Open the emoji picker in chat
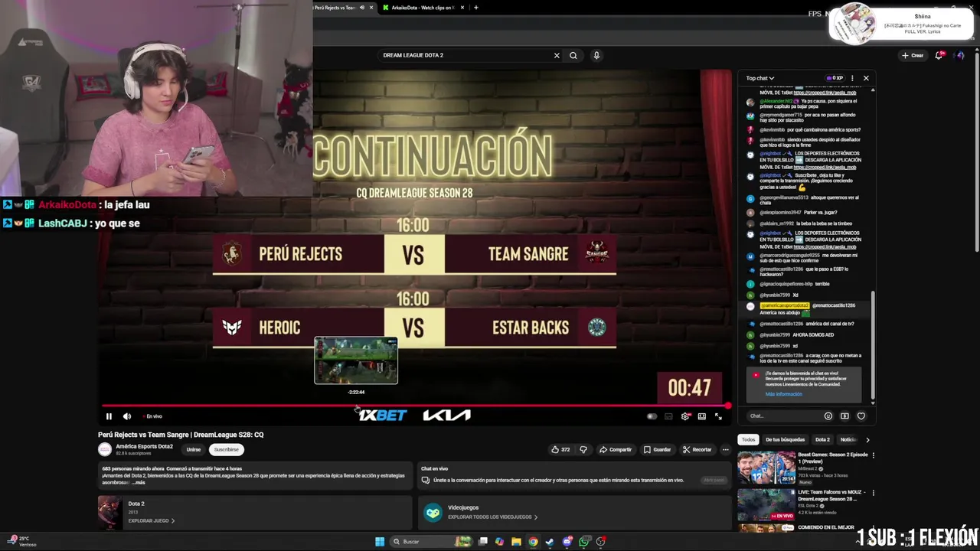 (x=828, y=416)
